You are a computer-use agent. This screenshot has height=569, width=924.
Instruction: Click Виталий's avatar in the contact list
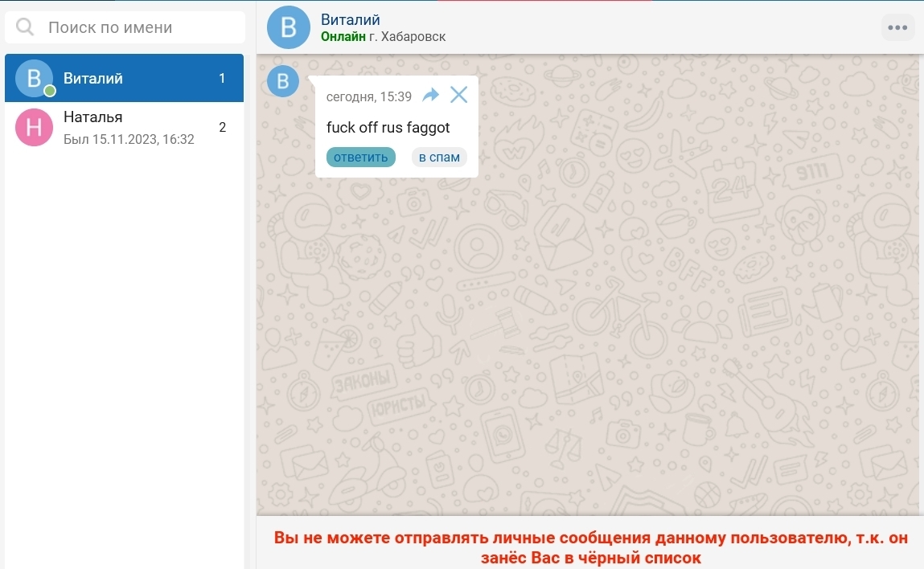(x=34, y=78)
